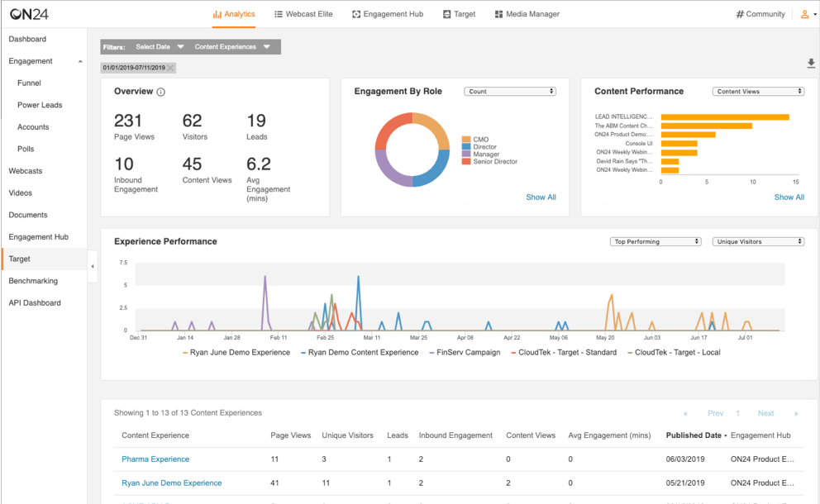This screenshot has width=820, height=504.
Task: Open the Pharma Experience details
Action: click(155, 459)
